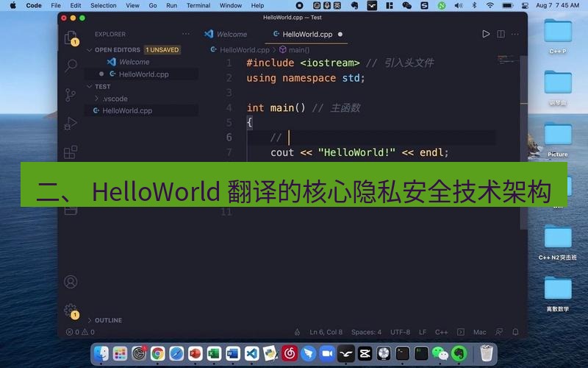Open NetEase Music from the Dock
The height and width of the screenshot is (368, 588).
pyautogui.click(x=290, y=354)
